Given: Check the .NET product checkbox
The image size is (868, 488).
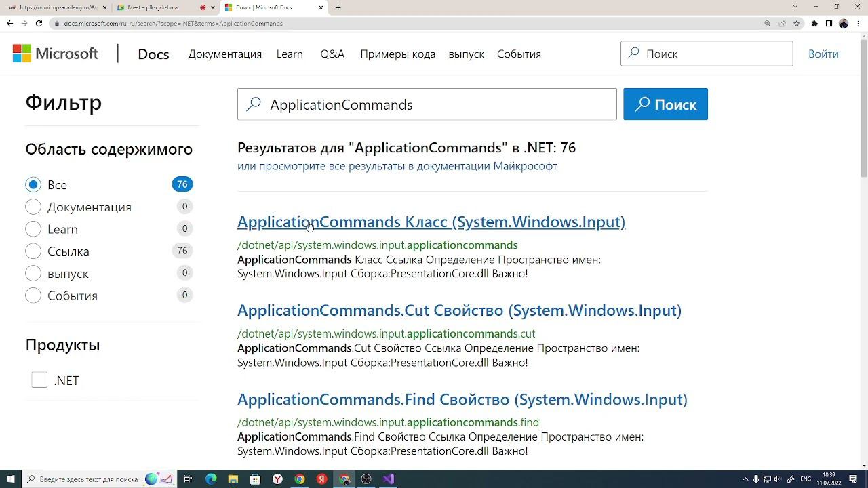Looking at the screenshot, I should pos(39,380).
